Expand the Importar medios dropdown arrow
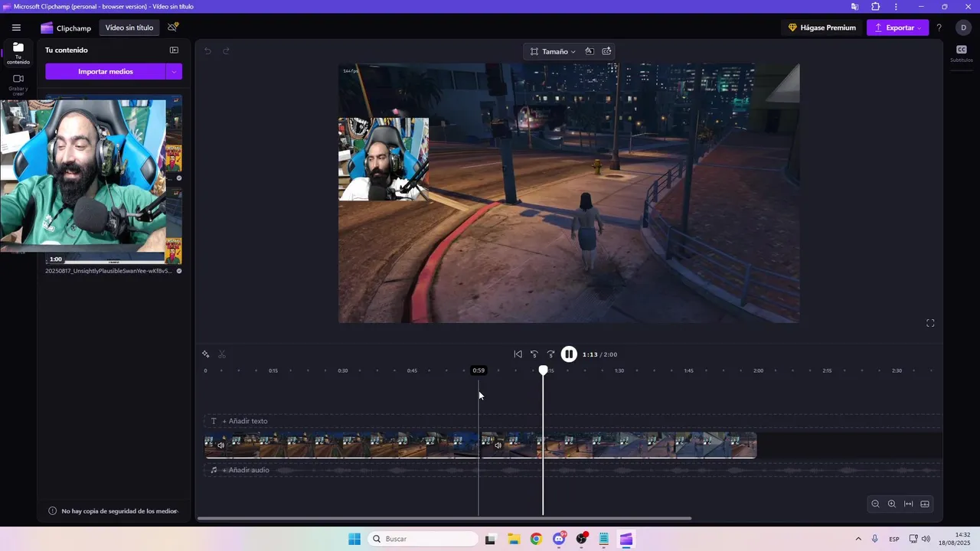This screenshot has width=980, height=551. [x=175, y=71]
